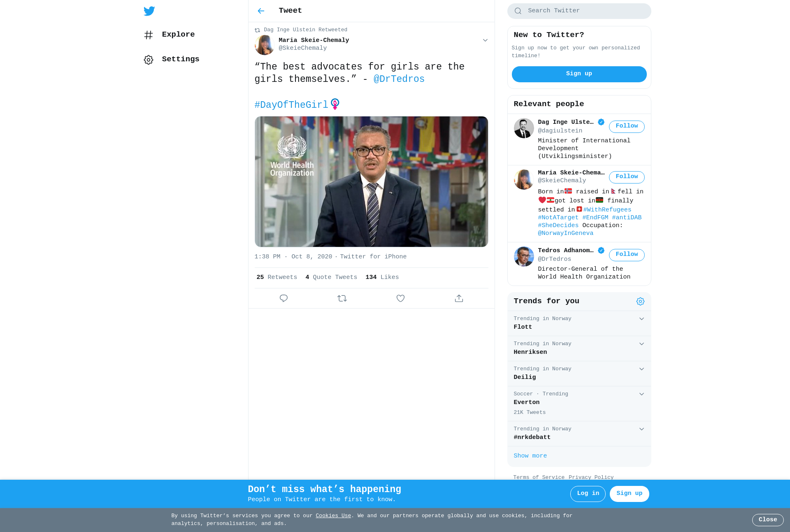Click the reply speech bubble icon
Screen dimensions: 790x532
click(283, 298)
